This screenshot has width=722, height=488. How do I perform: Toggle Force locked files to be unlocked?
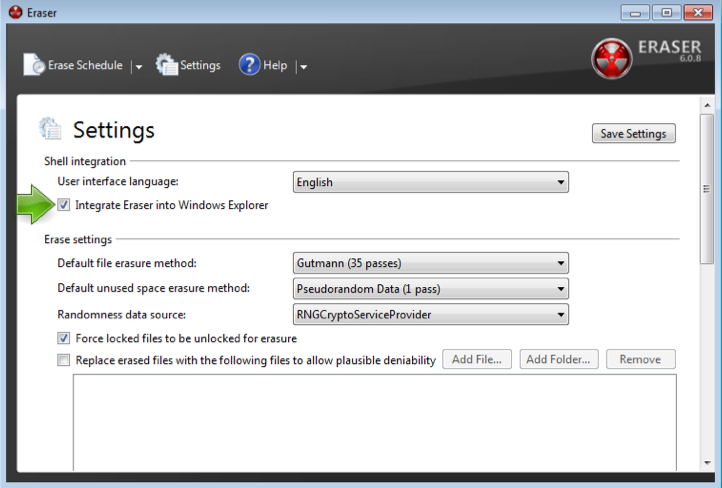(x=64, y=338)
